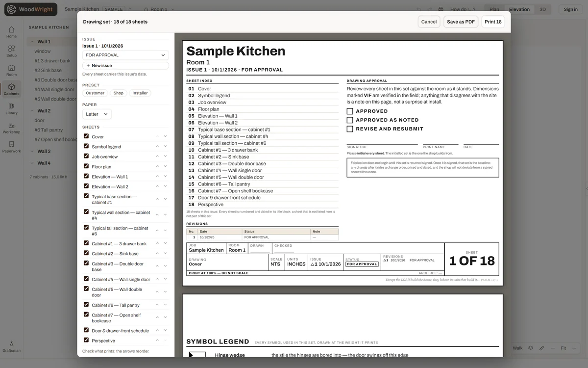Uncheck the Perspective sheet checkbox
588x368 pixels.
(x=86, y=340)
